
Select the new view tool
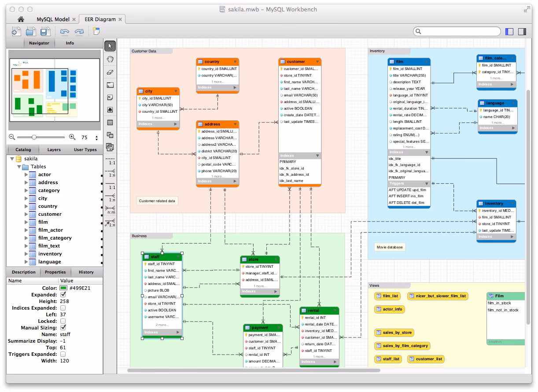(110, 135)
